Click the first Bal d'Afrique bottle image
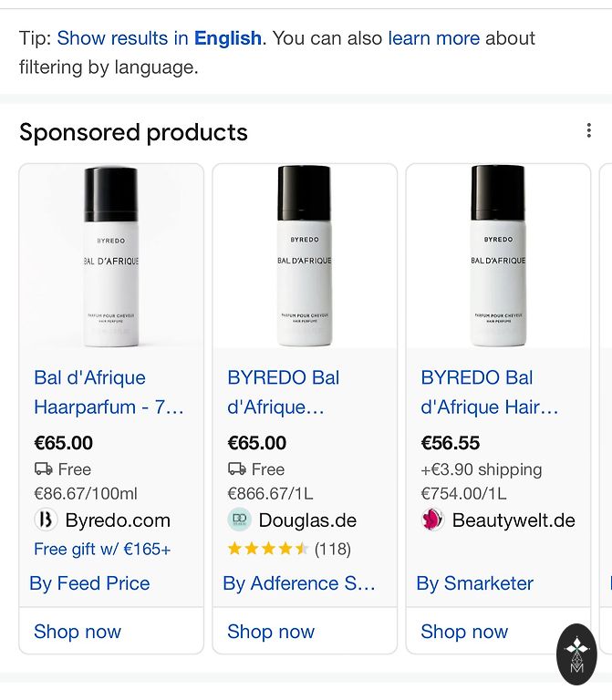Image resolution: width=612 pixels, height=700 pixels. 111,257
